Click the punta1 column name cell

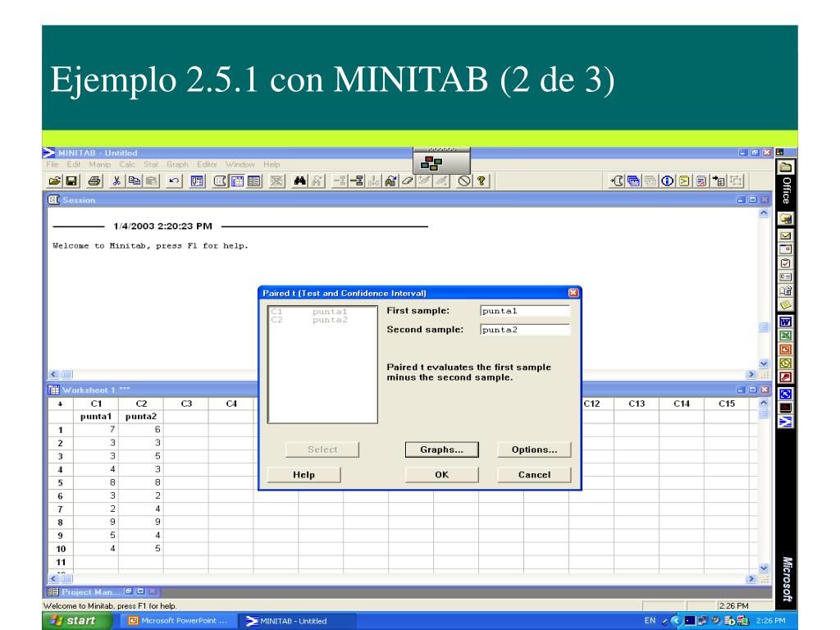96,416
